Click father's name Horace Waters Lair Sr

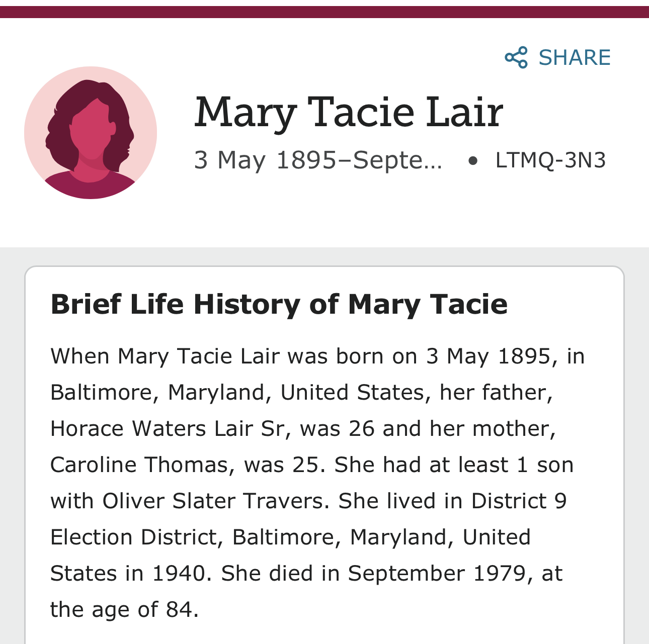pos(168,428)
